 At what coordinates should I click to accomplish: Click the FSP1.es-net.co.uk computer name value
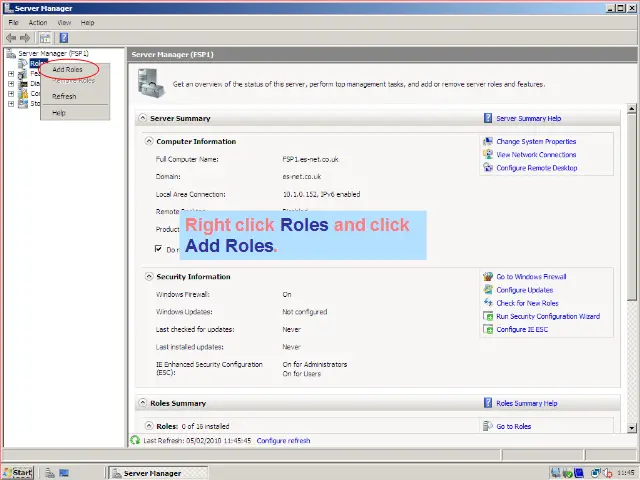pyautogui.click(x=310, y=159)
